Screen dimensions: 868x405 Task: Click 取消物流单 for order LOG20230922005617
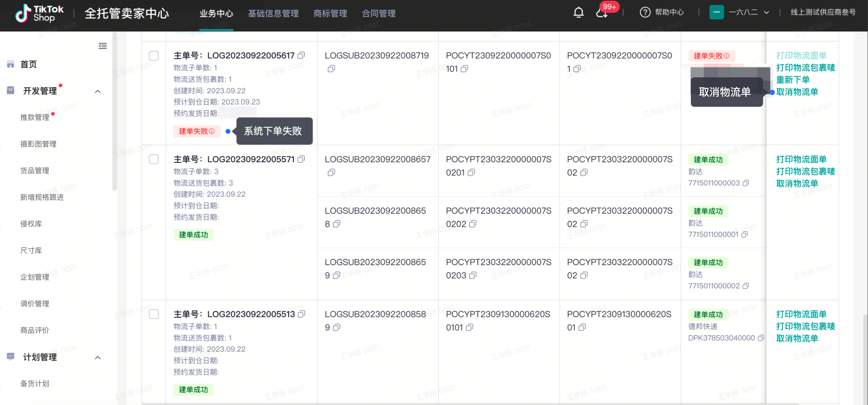797,91
